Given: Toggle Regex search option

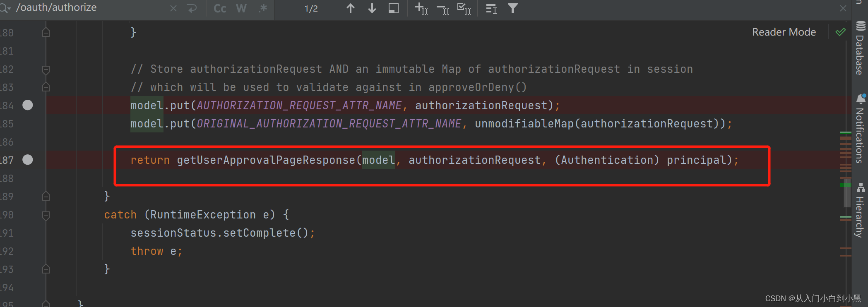Looking at the screenshot, I should tap(262, 8).
